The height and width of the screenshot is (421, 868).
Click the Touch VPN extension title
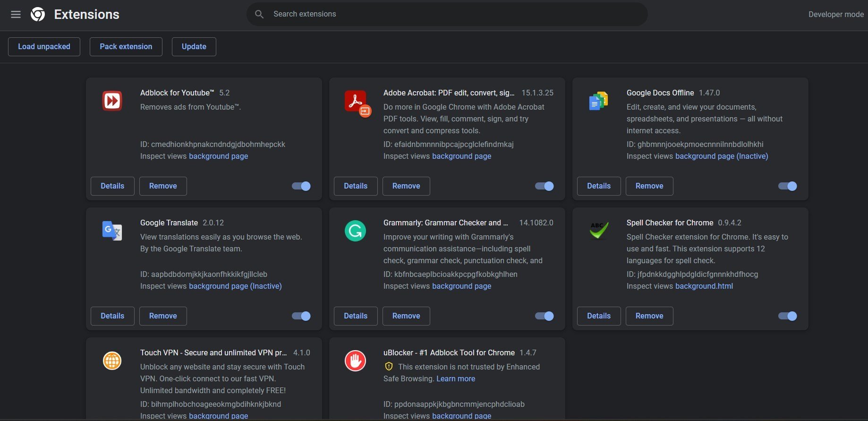pyautogui.click(x=213, y=353)
